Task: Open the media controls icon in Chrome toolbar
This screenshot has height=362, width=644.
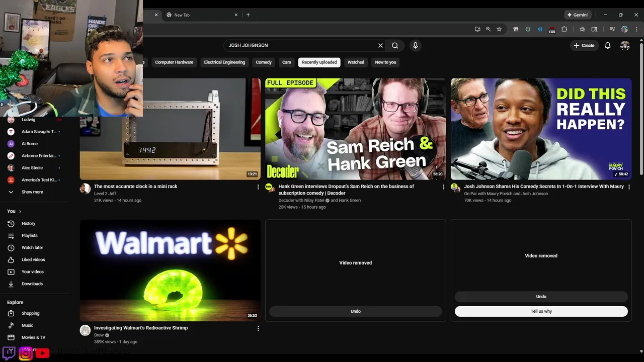Action: pyautogui.click(x=612, y=29)
